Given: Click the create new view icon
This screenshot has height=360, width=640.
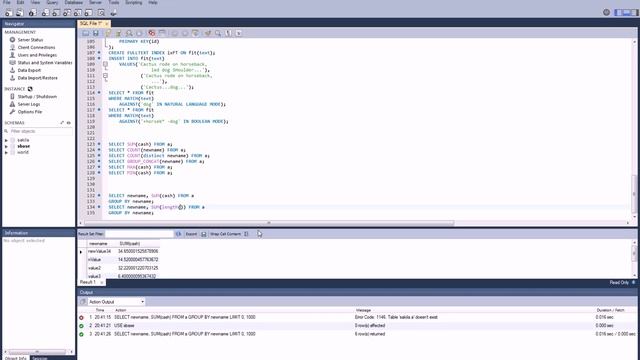Looking at the screenshot, I should (67, 13).
